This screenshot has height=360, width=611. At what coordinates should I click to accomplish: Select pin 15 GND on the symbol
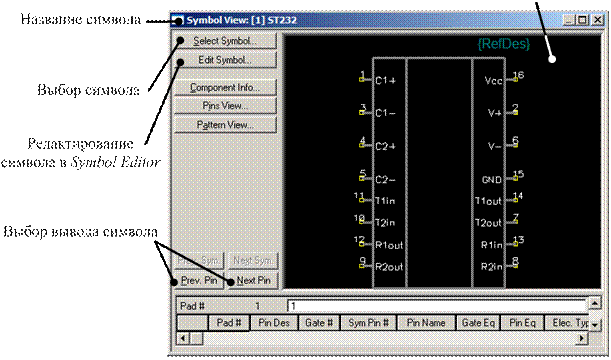(x=516, y=178)
